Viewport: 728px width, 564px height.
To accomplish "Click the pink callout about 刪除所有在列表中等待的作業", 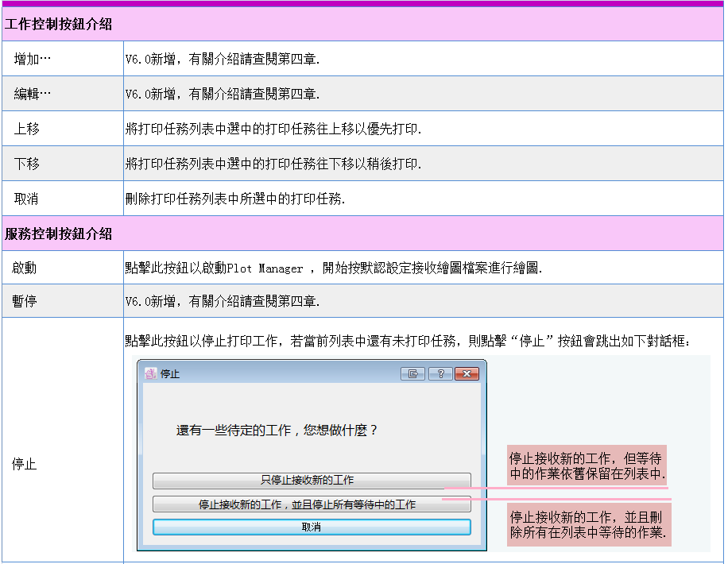I will tap(588, 524).
